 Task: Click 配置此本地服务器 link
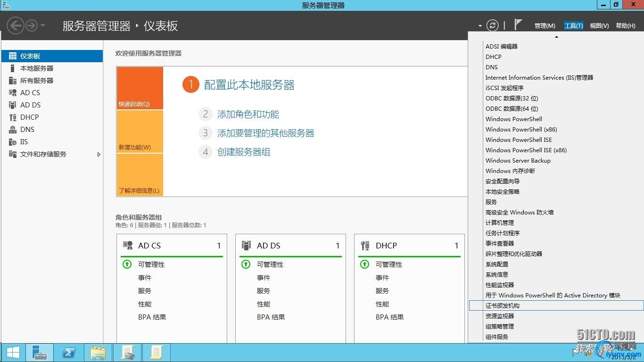pyautogui.click(x=249, y=85)
